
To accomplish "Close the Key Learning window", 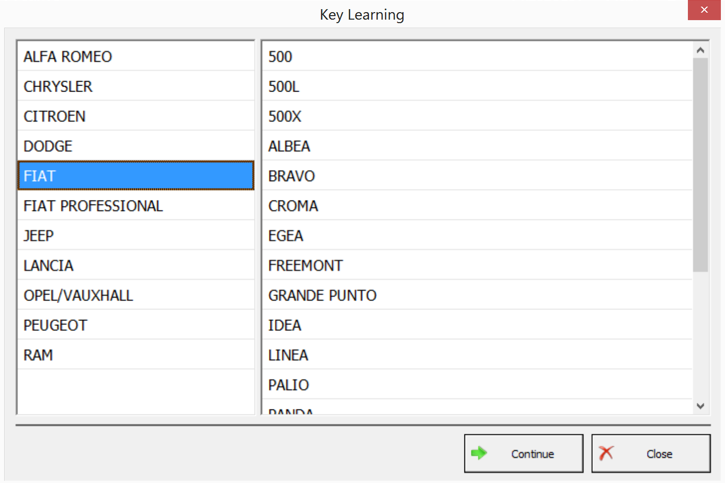I will click(x=704, y=10).
